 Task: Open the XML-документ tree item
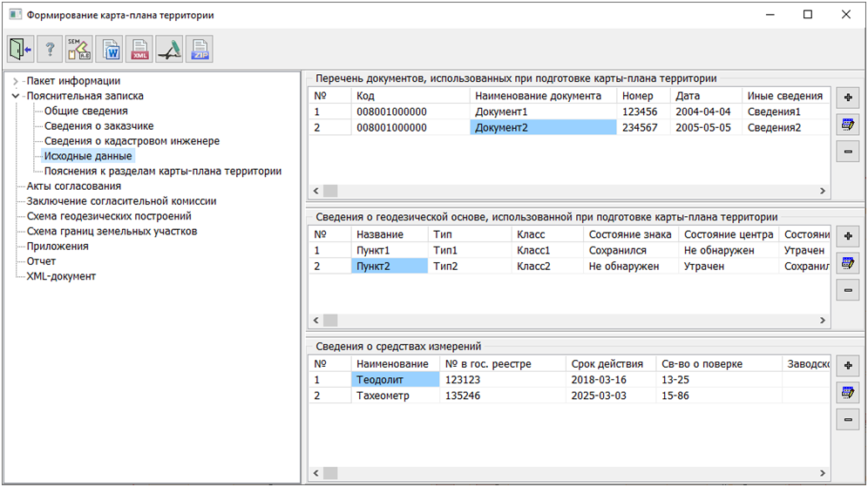click(61, 276)
